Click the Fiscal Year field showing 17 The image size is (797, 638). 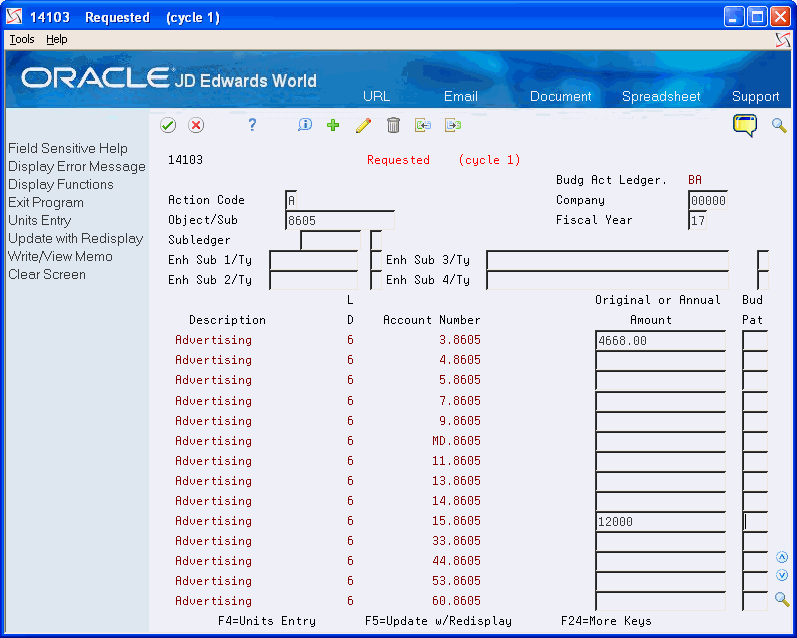click(x=697, y=221)
